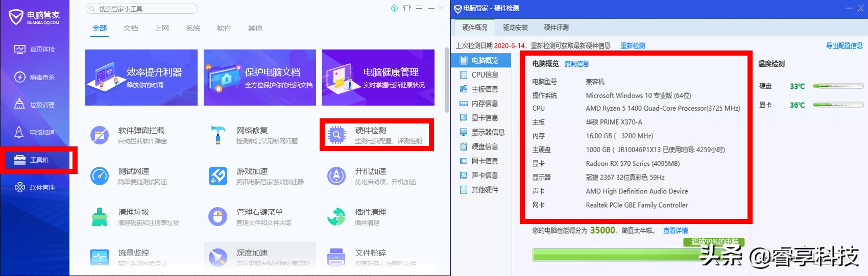Screen dimensions: 868x276
Task: Click the 硬盘 temperature bar
Action: pyautogui.click(x=838, y=86)
